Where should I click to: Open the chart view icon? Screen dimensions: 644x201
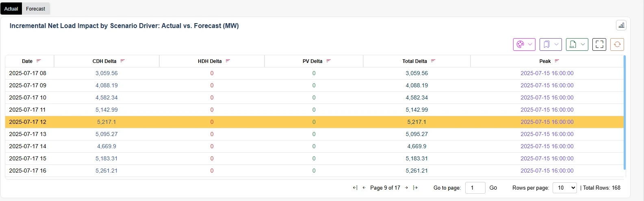(621, 25)
